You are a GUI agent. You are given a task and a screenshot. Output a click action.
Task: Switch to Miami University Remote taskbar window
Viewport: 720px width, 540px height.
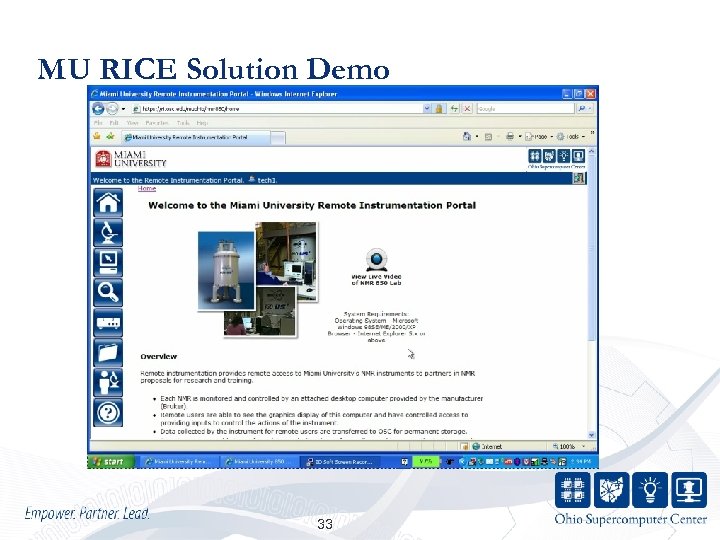coord(180,461)
